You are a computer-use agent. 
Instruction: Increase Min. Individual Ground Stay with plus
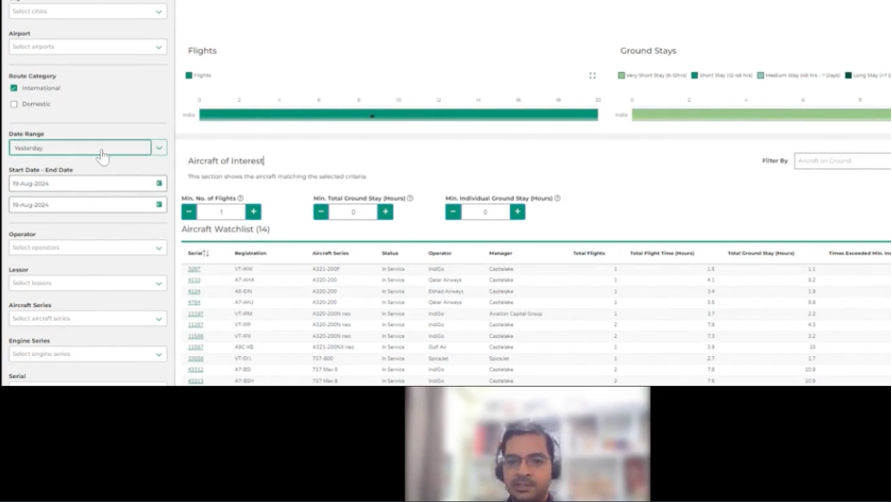click(x=517, y=212)
